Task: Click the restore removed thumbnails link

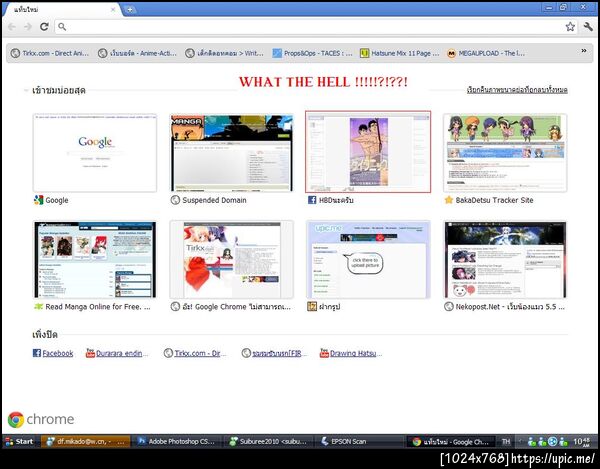Action: click(x=517, y=90)
